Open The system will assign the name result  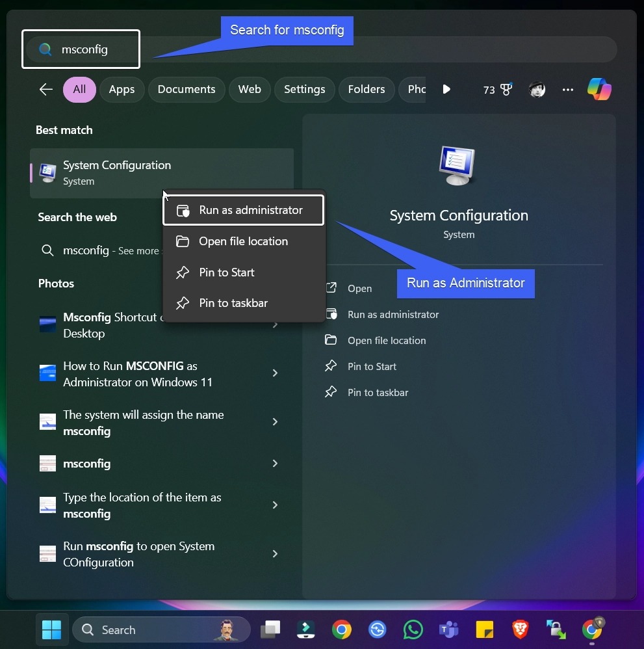[x=162, y=423]
